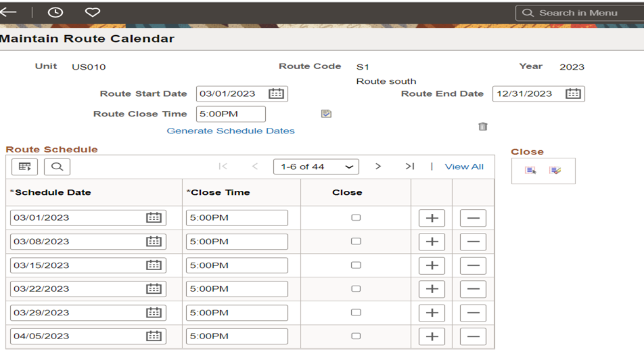Check Close box for 03/08/2023 row

pyautogui.click(x=356, y=242)
